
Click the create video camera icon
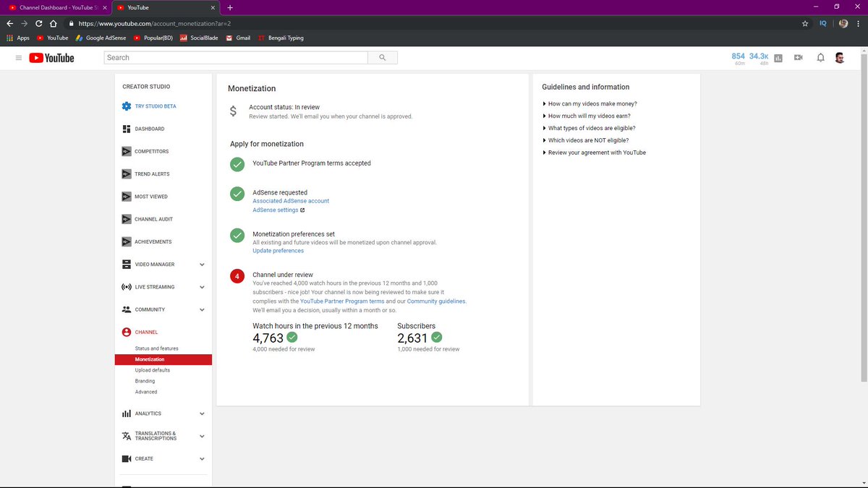coord(799,58)
